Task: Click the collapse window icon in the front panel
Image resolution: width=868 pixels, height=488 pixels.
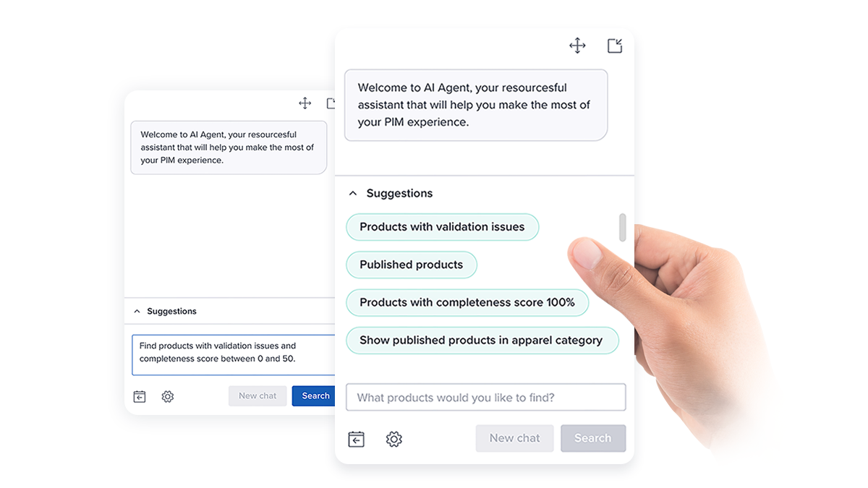Action: point(614,46)
